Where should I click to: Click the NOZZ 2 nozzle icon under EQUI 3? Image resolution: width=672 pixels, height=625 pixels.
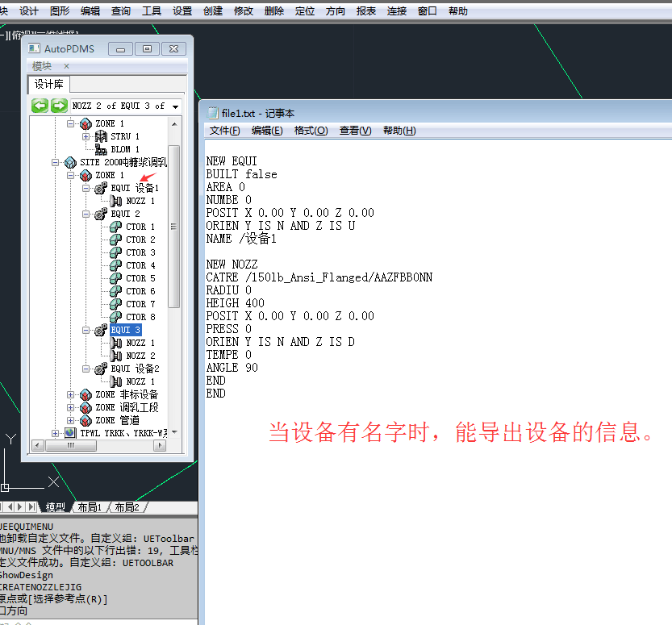[x=115, y=356]
